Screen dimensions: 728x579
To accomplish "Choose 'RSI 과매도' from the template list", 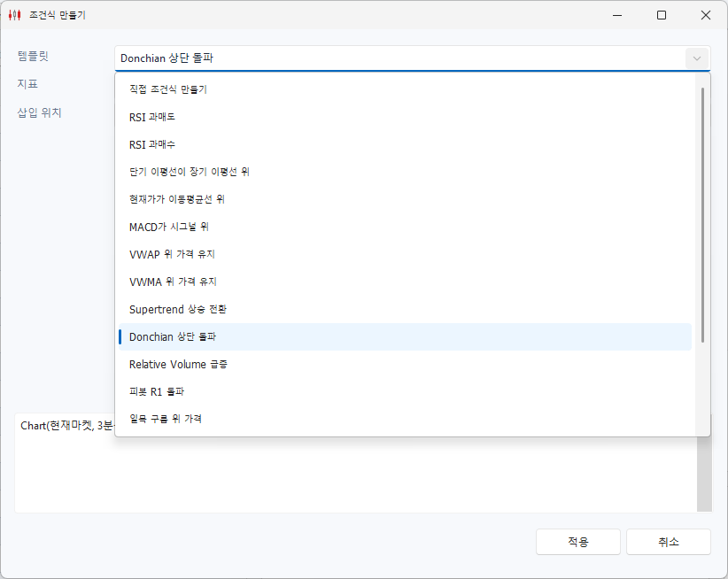I will coord(405,117).
